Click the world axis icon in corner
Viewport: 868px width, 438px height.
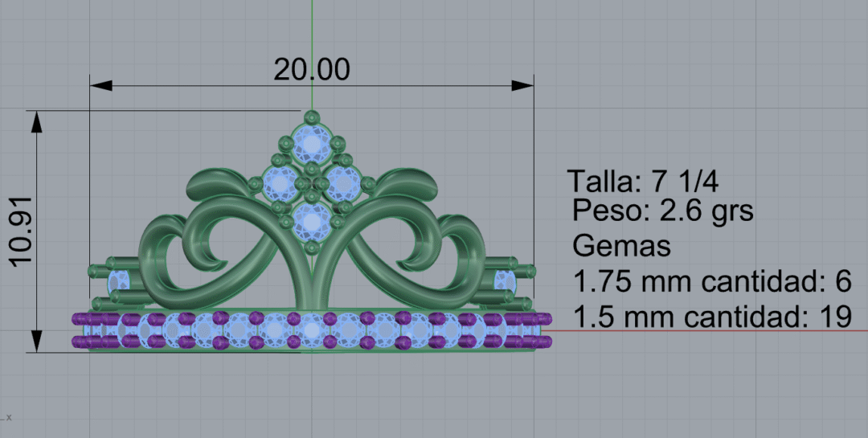[x=8, y=417]
